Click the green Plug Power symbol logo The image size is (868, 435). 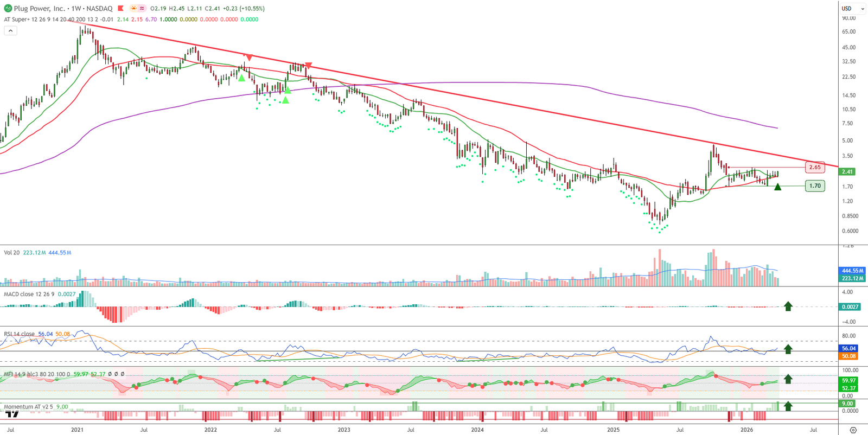pos(8,9)
